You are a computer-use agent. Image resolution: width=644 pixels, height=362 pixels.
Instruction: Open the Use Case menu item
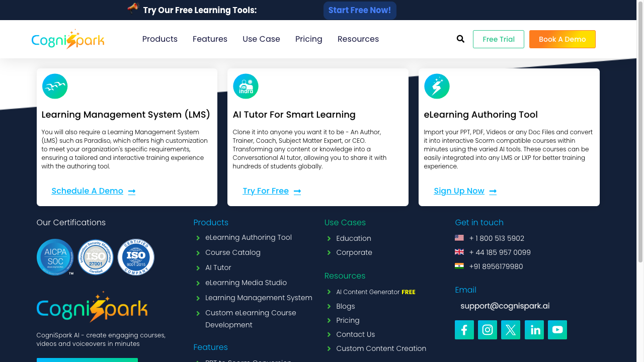click(x=261, y=39)
